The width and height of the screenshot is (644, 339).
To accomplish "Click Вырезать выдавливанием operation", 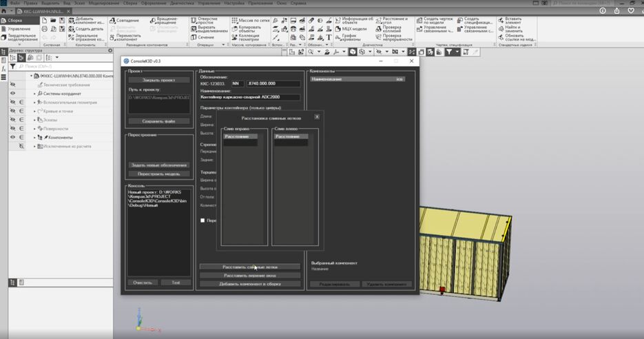I will (209, 29).
